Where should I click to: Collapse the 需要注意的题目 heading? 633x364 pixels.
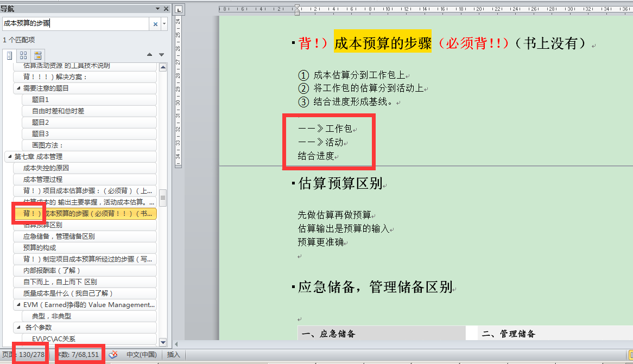pos(18,88)
